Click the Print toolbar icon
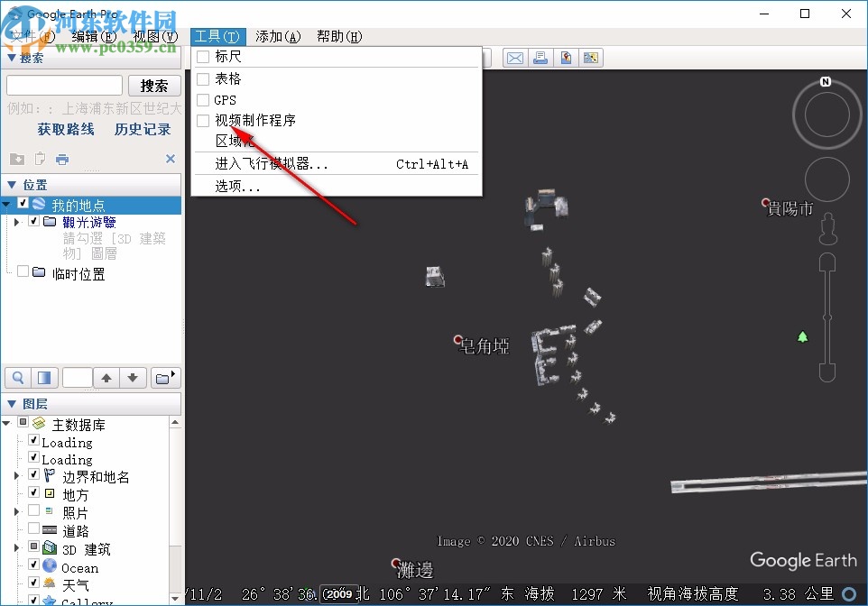The height and width of the screenshot is (606, 868). [x=540, y=58]
